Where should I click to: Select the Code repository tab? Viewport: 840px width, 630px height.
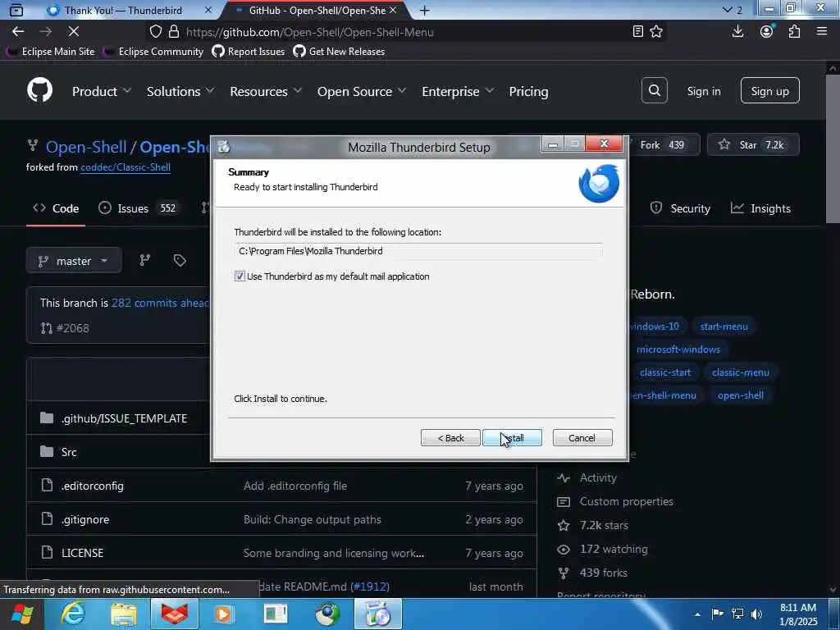coord(56,208)
